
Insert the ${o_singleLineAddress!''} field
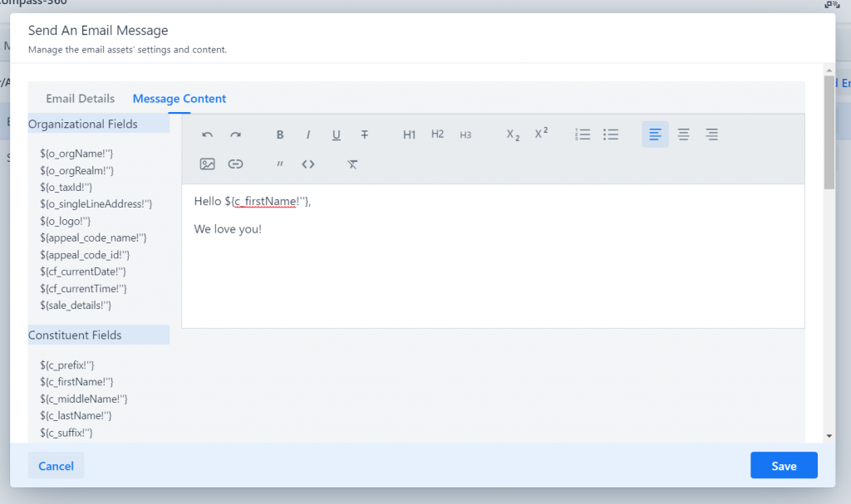tap(96, 204)
